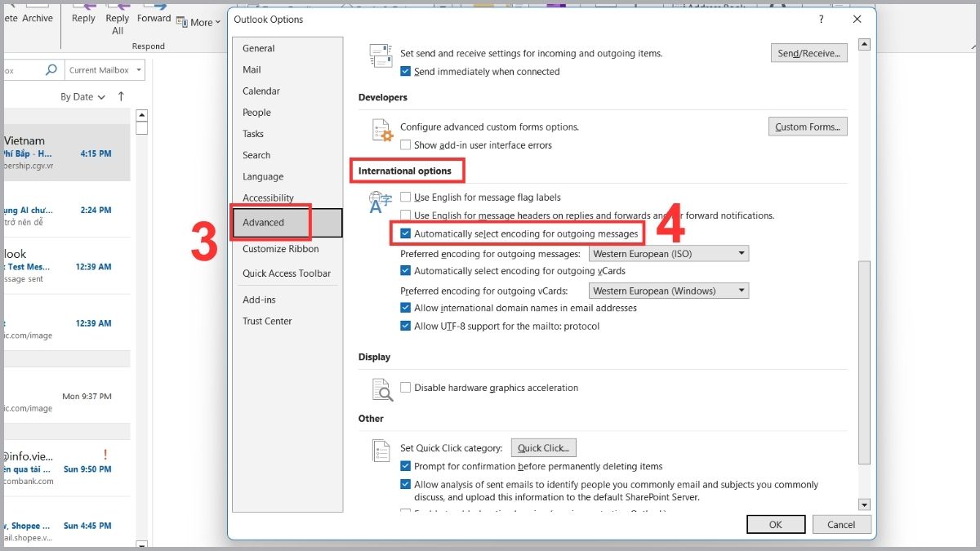The image size is (980, 551).
Task: Open Current Mailbox search scope dropdown
Action: [x=105, y=70]
